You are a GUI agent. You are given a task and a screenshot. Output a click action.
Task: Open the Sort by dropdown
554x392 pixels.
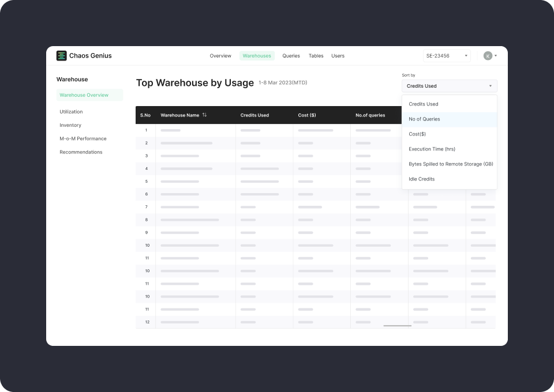coord(450,85)
